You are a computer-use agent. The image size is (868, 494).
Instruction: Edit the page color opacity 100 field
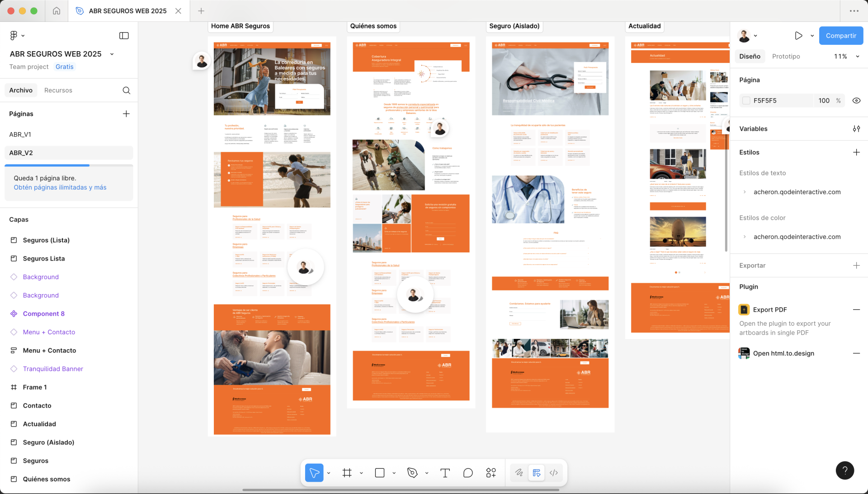(x=824, y=101)
